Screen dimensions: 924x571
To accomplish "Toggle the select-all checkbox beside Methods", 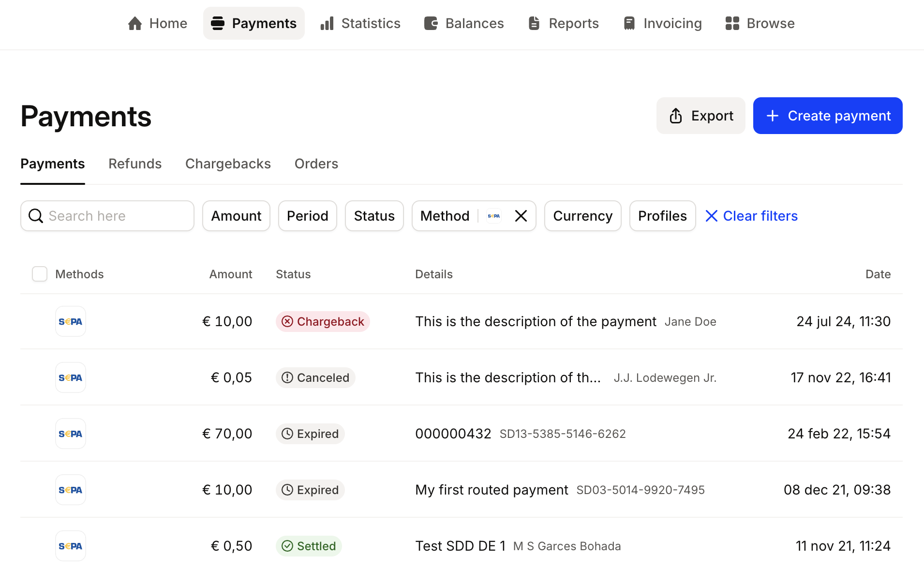I will (x=40, y=274).
